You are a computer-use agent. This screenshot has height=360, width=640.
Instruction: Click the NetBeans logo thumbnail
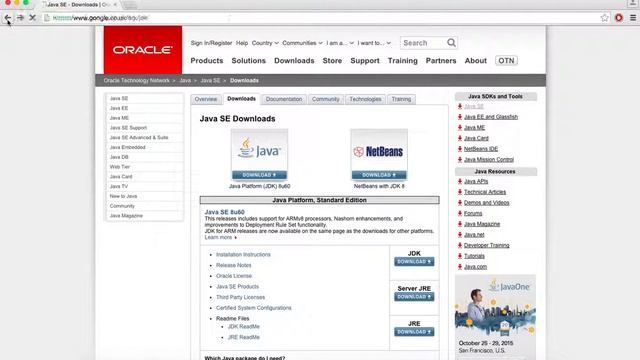pos(379,150)
